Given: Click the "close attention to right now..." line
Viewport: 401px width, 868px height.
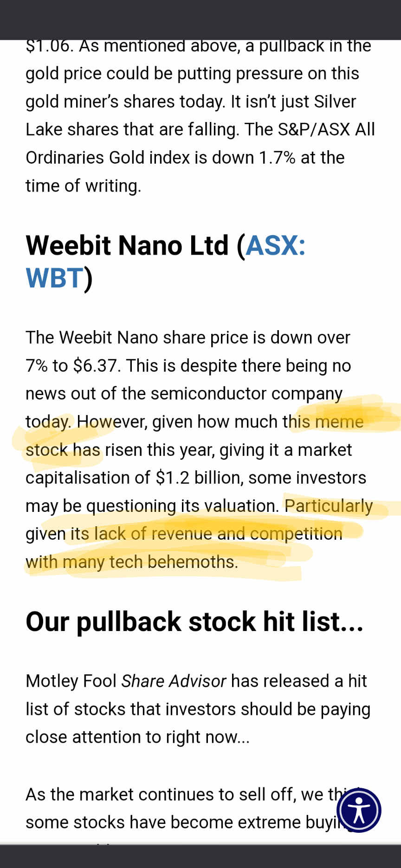Looking at the screenshot, I should (x=137, y=737).
